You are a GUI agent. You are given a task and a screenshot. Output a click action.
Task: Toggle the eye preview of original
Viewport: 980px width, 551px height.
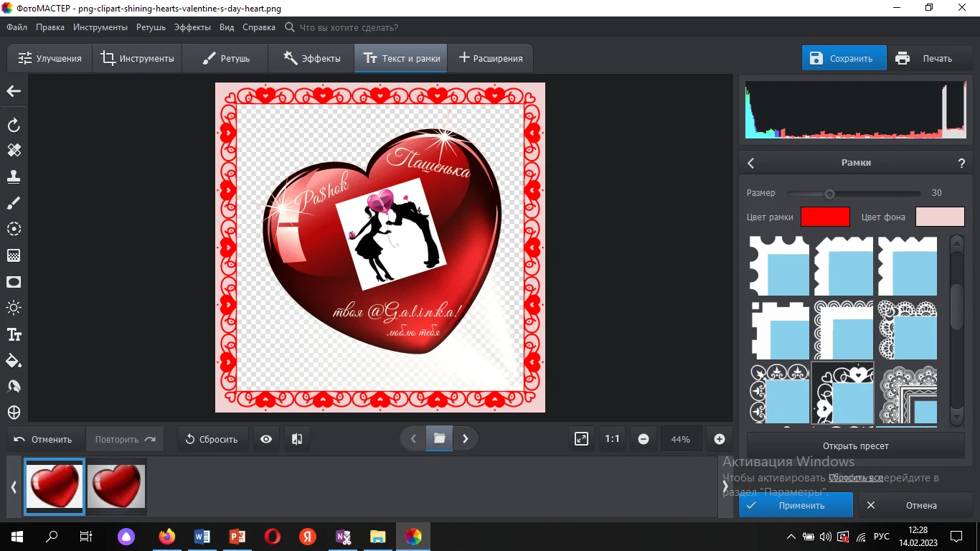266,439
